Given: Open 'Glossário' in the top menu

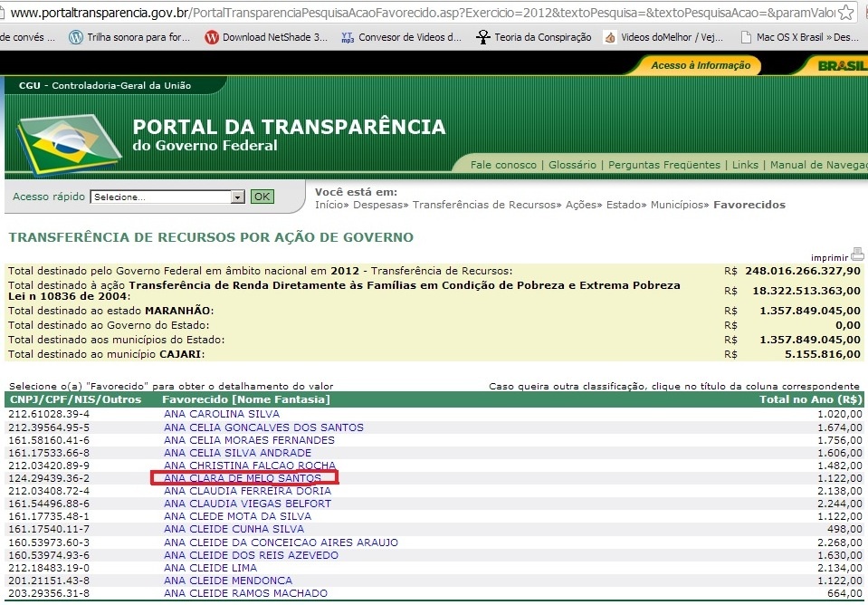Looking at the screenshot, I should [572, 165].
